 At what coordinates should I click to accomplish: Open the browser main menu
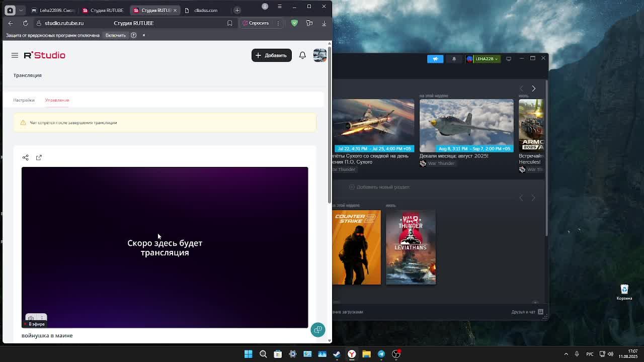pyautogui.click(x=279, y=7)
